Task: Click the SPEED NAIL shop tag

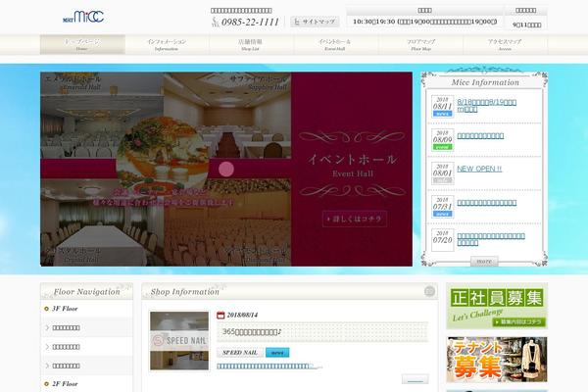Action: [x=240, y=353]
